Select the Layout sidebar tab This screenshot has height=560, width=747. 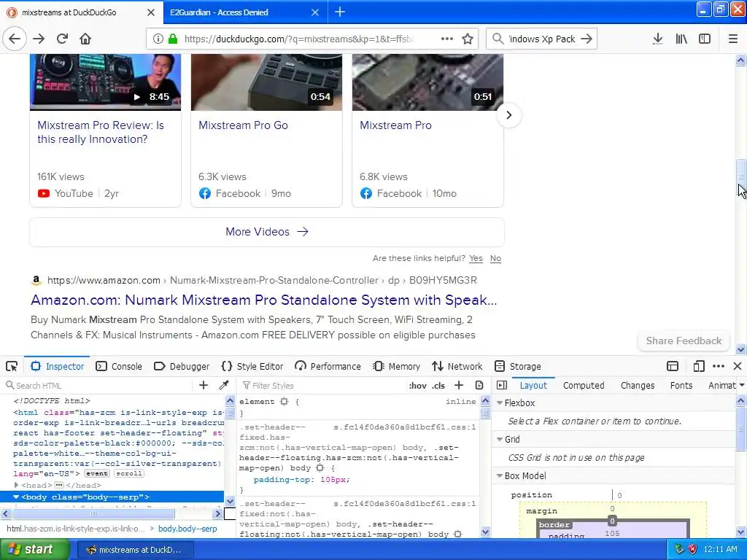533,385
